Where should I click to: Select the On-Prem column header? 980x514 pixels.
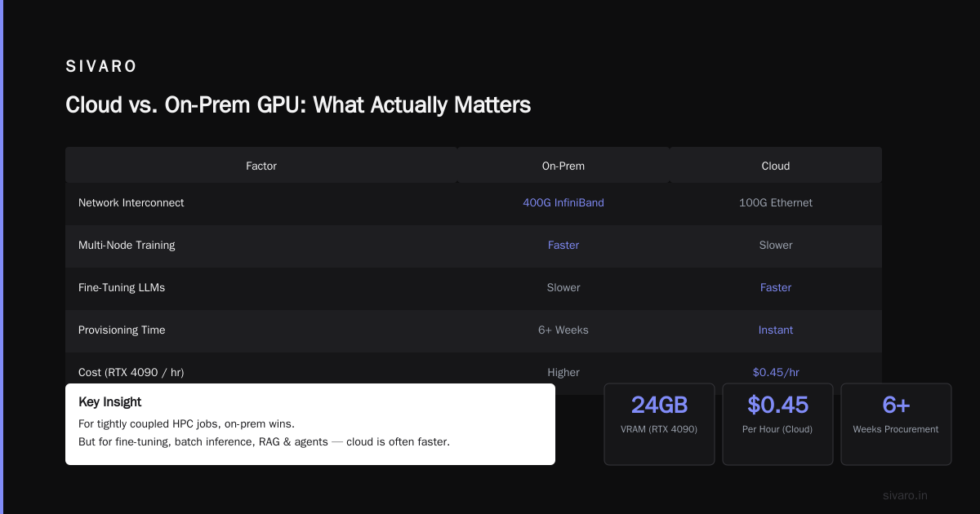[x=563, y=166]
